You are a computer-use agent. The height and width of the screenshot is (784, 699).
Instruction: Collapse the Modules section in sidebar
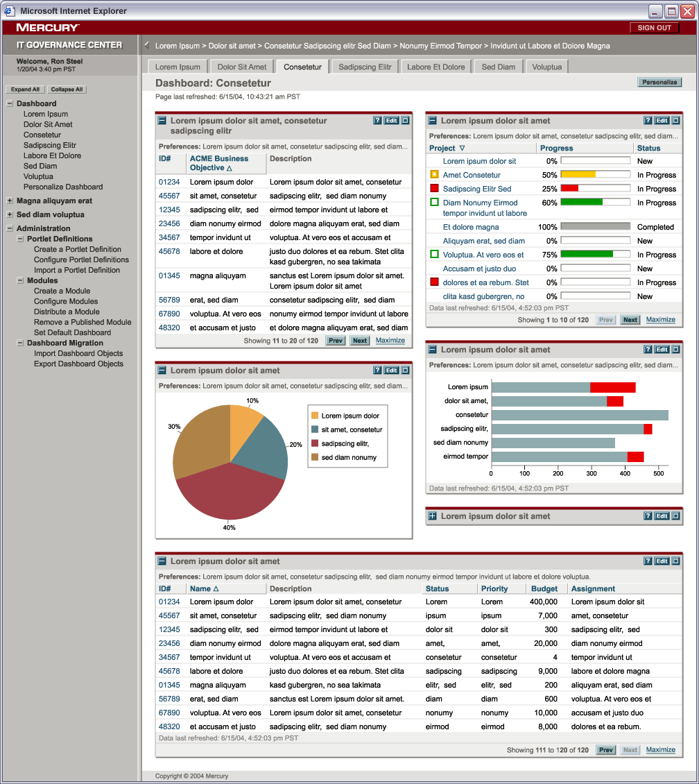[x=20, y=280]
